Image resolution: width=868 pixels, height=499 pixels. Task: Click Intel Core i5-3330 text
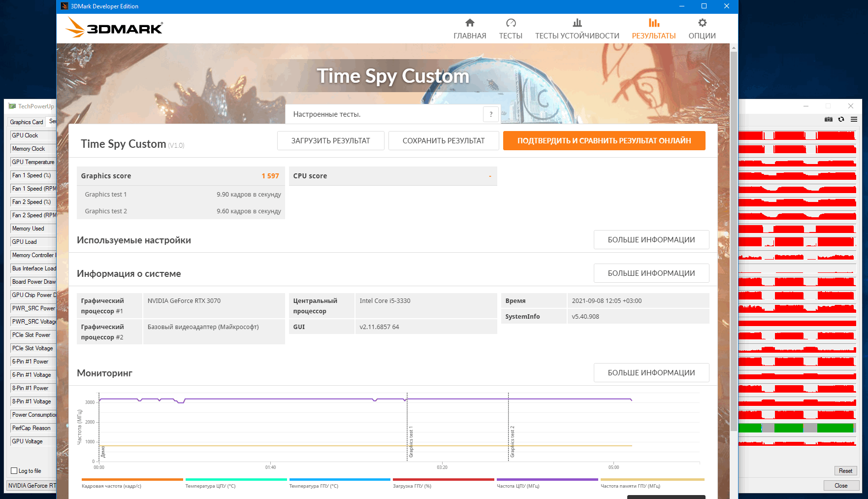coord(385,301)
